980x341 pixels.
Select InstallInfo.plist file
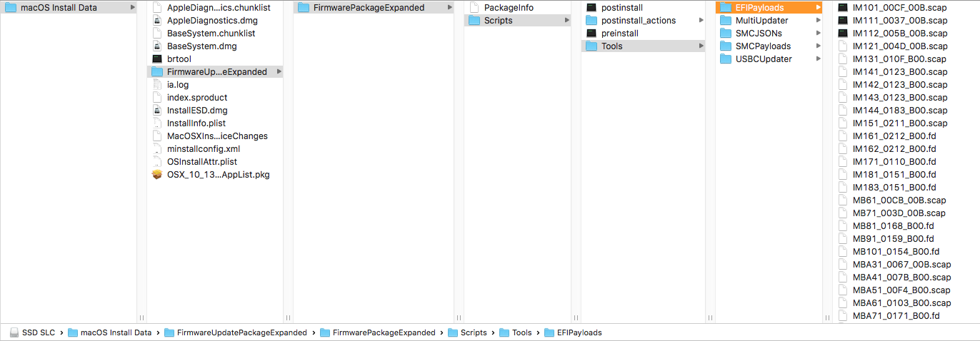tap(196, 123)
